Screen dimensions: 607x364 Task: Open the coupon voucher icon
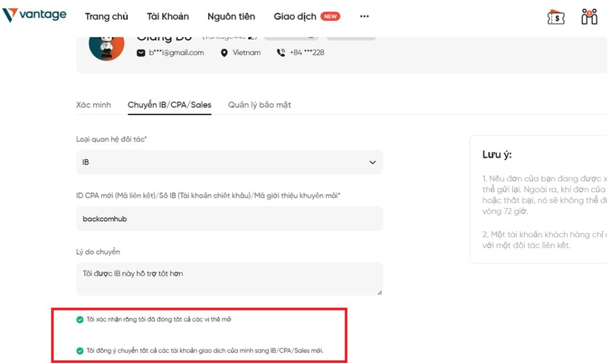click(x=556, y=17)
